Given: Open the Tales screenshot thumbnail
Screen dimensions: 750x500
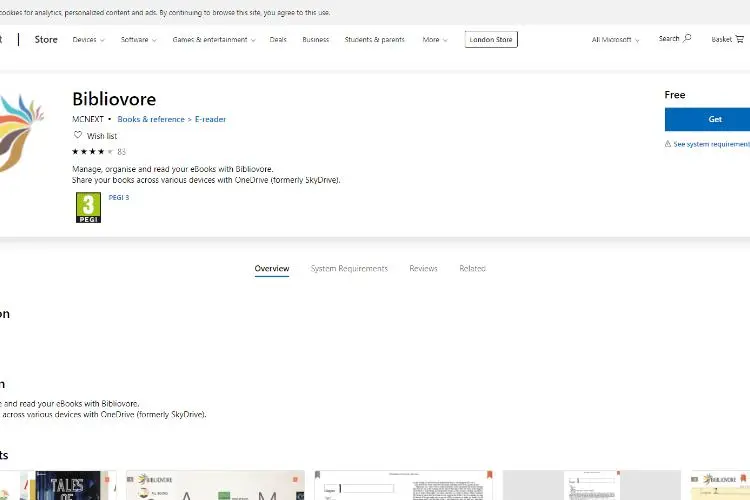Looking at the screenshot, I should tap(57, 485).
